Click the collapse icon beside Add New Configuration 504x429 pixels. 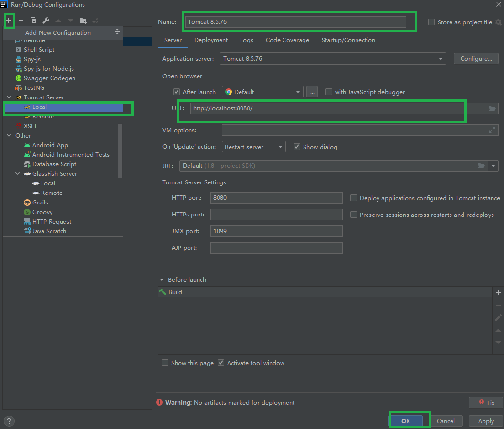(x=117, y=32)
